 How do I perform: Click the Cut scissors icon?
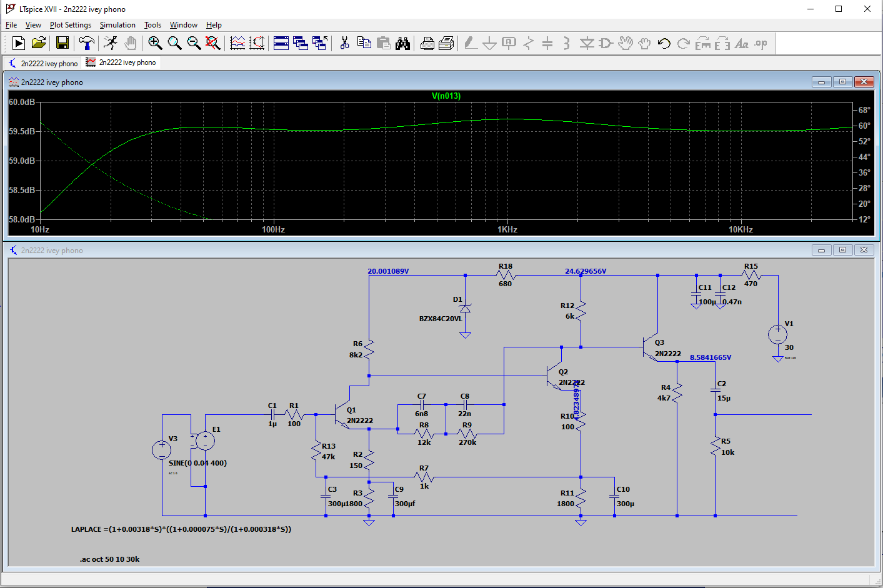tap(344, 43)
